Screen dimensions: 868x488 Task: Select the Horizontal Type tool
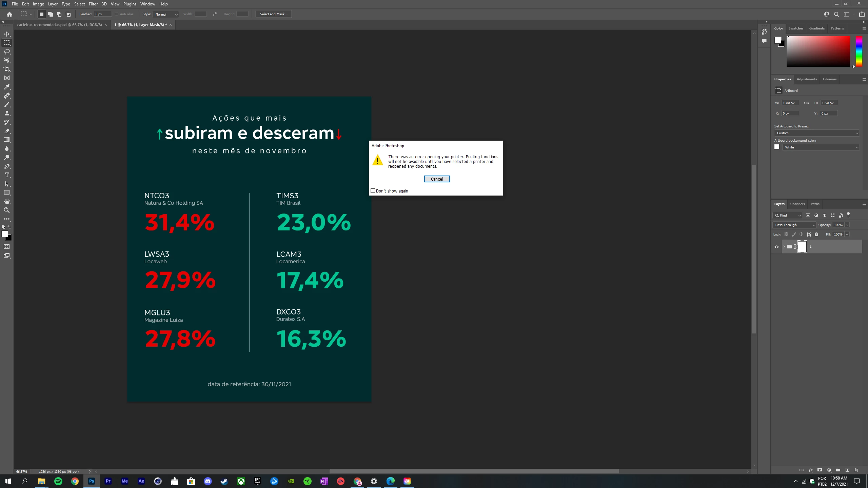[7, 175]
